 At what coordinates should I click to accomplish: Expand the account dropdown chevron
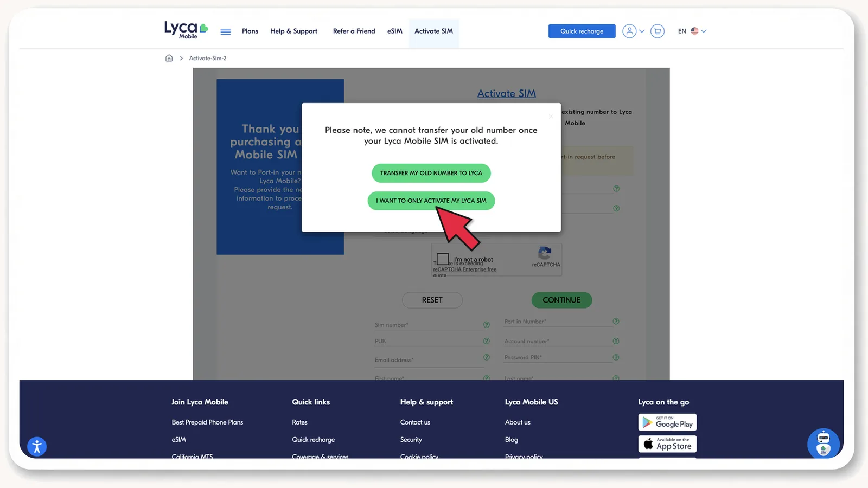point(642,31)
